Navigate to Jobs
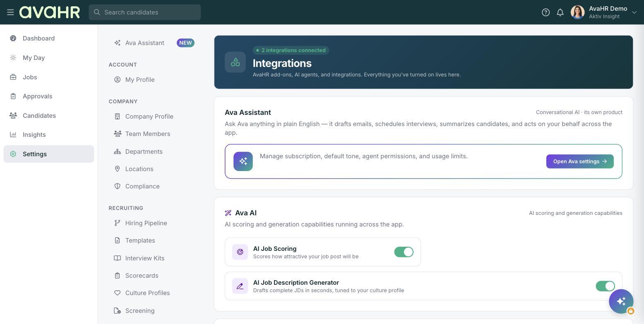644x324 pixels. tap(49, 77)
